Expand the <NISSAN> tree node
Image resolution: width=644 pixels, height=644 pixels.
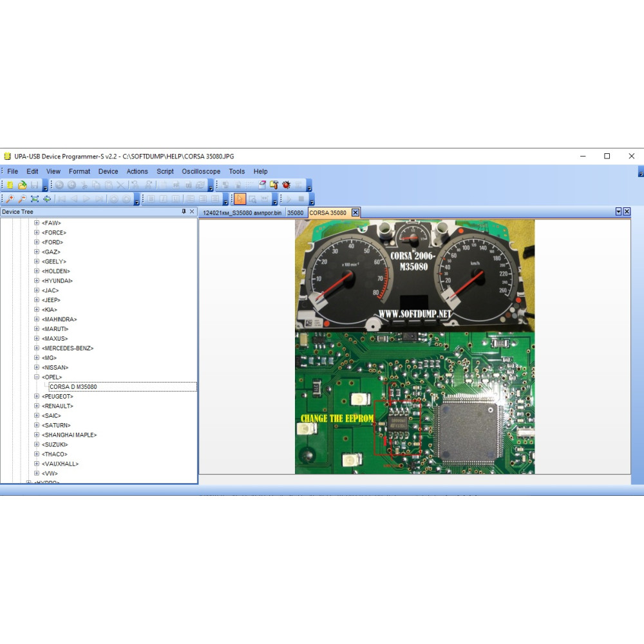click(37, 367)
